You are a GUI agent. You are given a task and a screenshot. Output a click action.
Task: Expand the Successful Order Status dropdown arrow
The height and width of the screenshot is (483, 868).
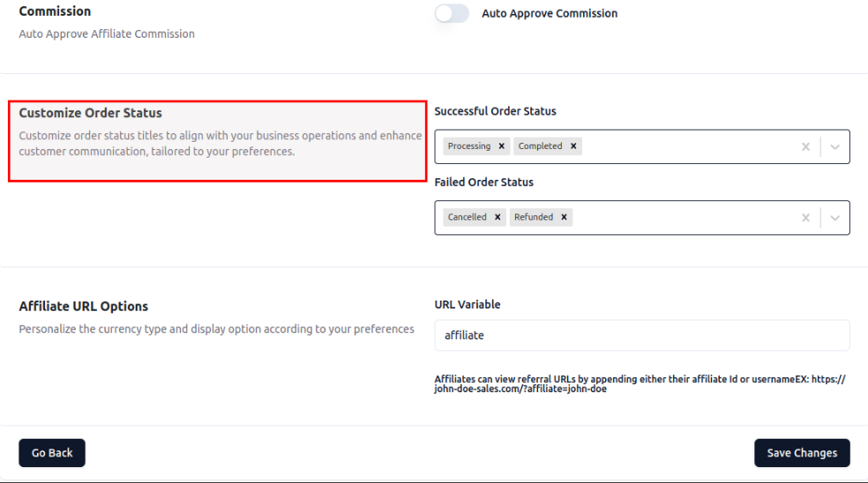tap(835, 147)
